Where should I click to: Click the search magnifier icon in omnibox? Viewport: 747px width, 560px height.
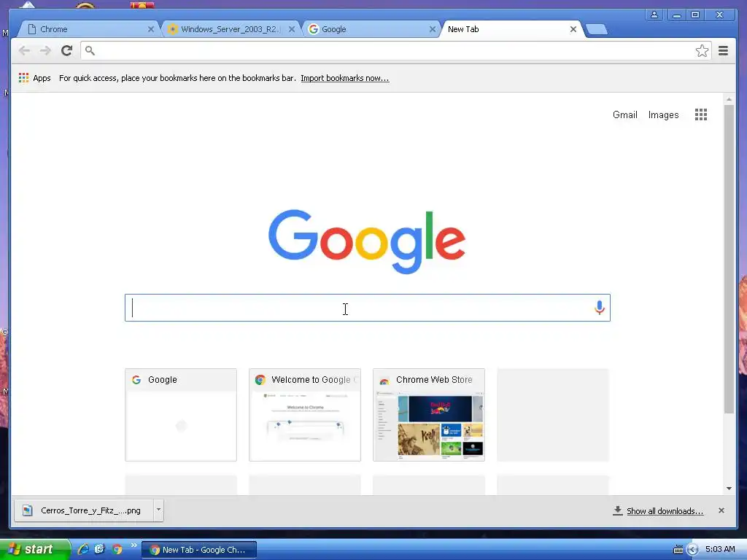point(90,50)
